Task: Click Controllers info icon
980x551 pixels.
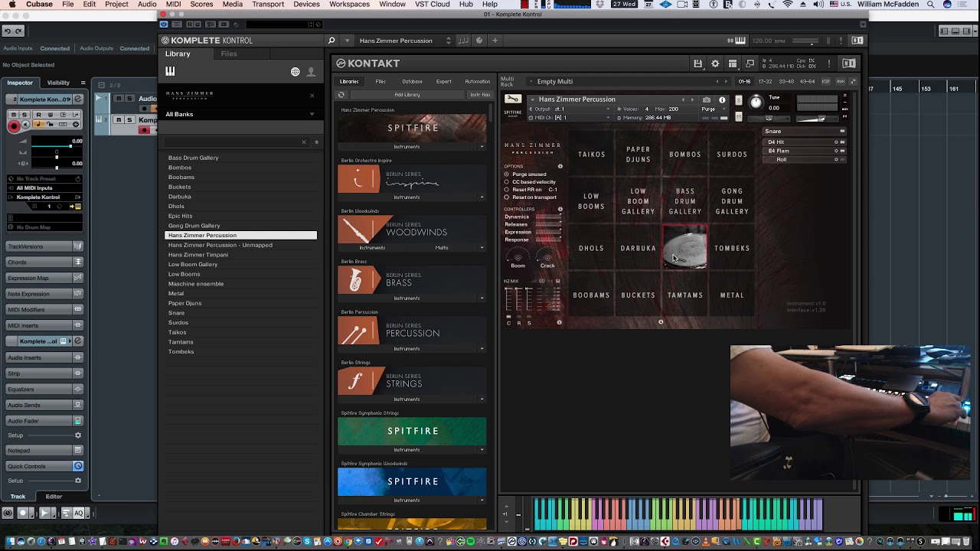Action: click(x=560, y=209)
